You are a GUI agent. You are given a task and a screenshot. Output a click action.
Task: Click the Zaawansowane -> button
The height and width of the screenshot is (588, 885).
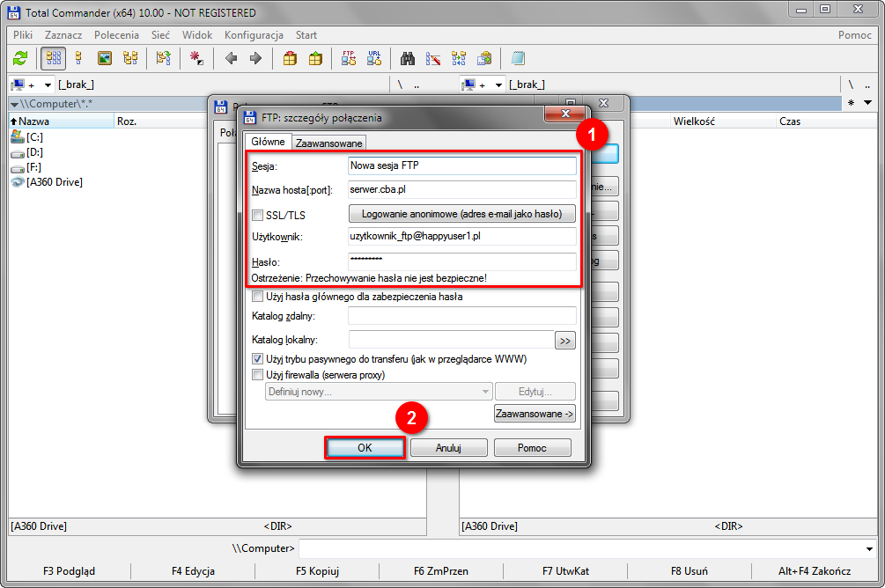pyautogui.click(x=535, y=414)
